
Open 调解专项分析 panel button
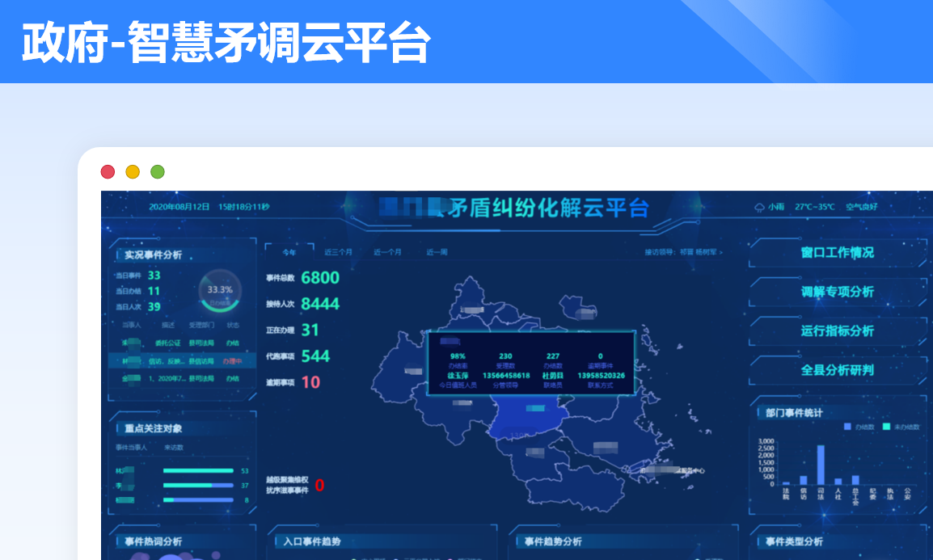pos(838,292)
